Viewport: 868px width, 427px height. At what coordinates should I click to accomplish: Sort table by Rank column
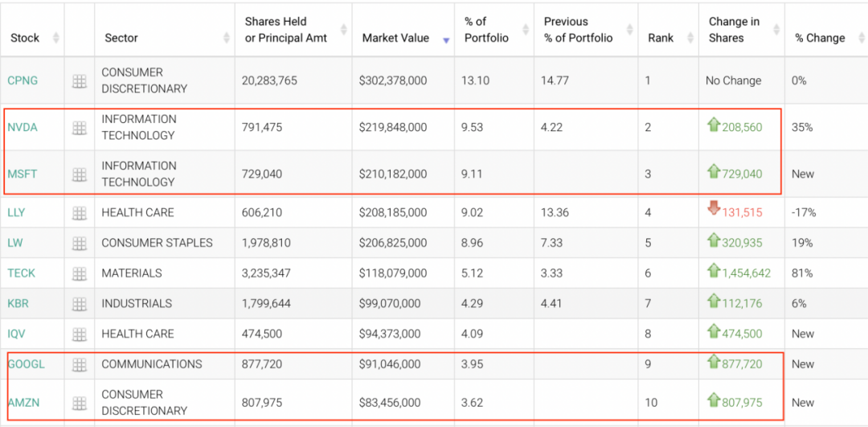pos(668,31)
